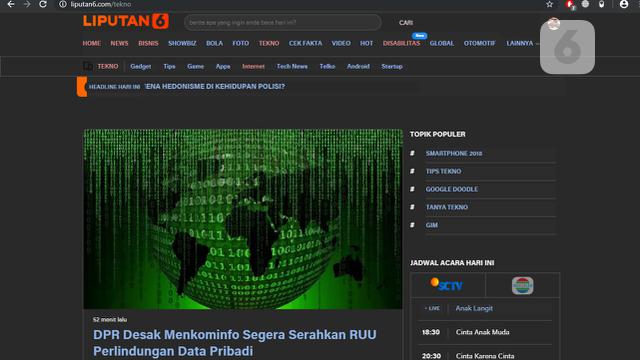Click the TEKNO submenu label
640x360 pixels.
click(108, 66)
